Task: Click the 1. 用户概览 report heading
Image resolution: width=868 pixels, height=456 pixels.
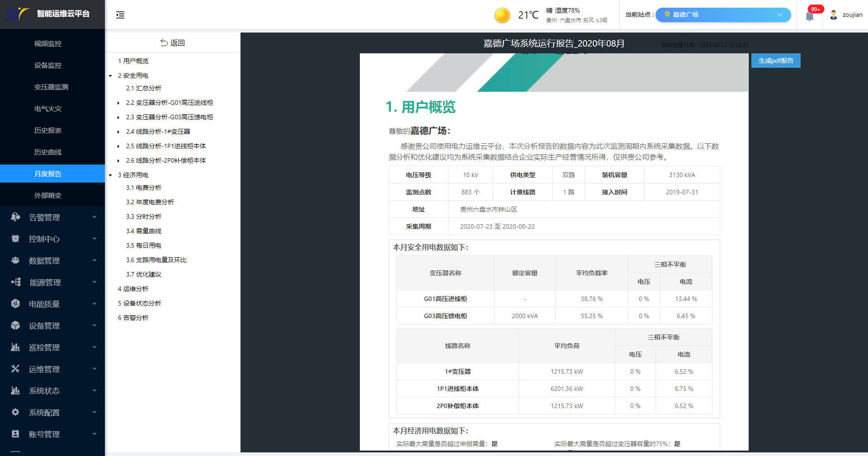Action: coord(420,107)
